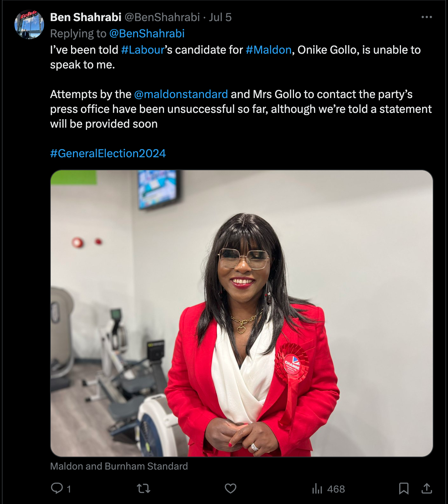448x504 pixels.
Task: Open the three-dot more options menu
Action: point(427,17)
